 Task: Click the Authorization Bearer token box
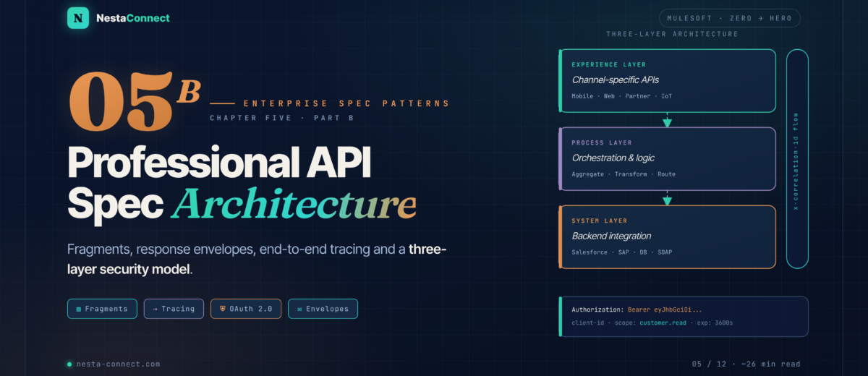(x=684, y=316)
